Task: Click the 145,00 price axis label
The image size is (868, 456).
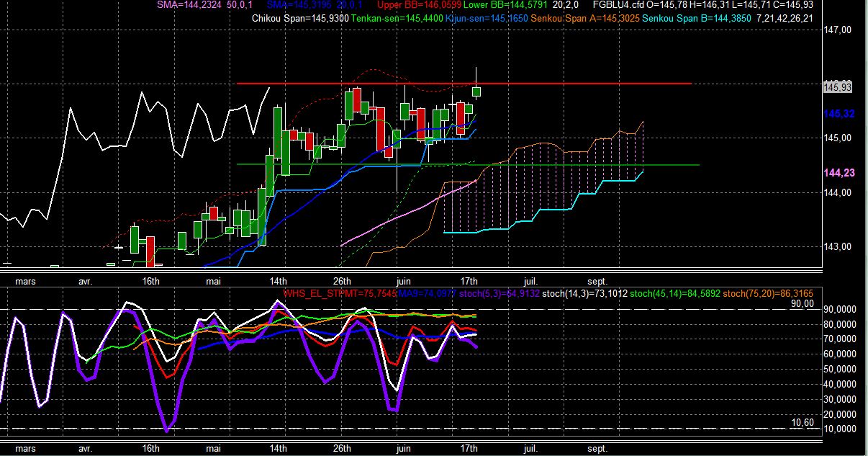Action: [838, 138]
